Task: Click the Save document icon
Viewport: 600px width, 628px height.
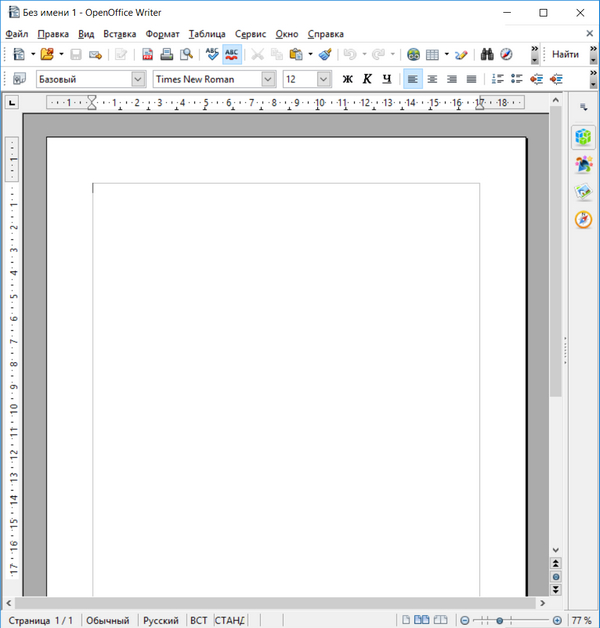Action: pos(76,54)
